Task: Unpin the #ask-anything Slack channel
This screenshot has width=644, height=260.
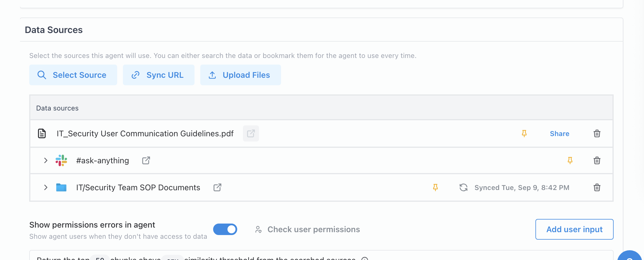Action: click(x=570, y=160)
